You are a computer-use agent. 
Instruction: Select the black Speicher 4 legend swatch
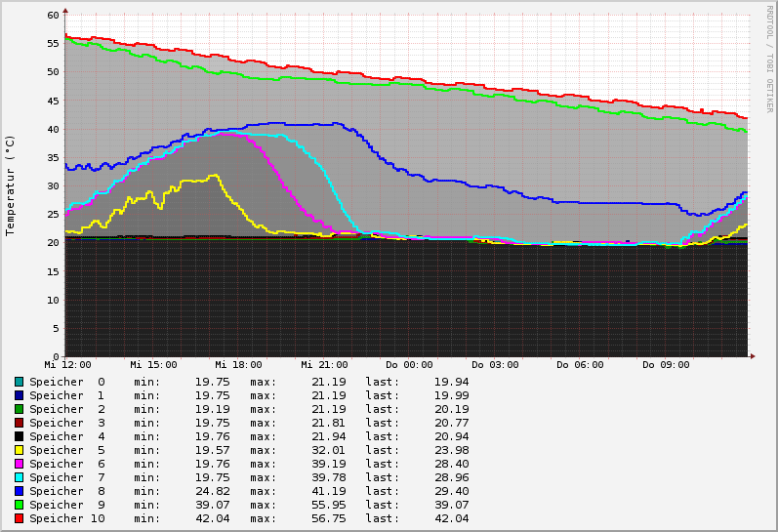[x=19, y=436]
